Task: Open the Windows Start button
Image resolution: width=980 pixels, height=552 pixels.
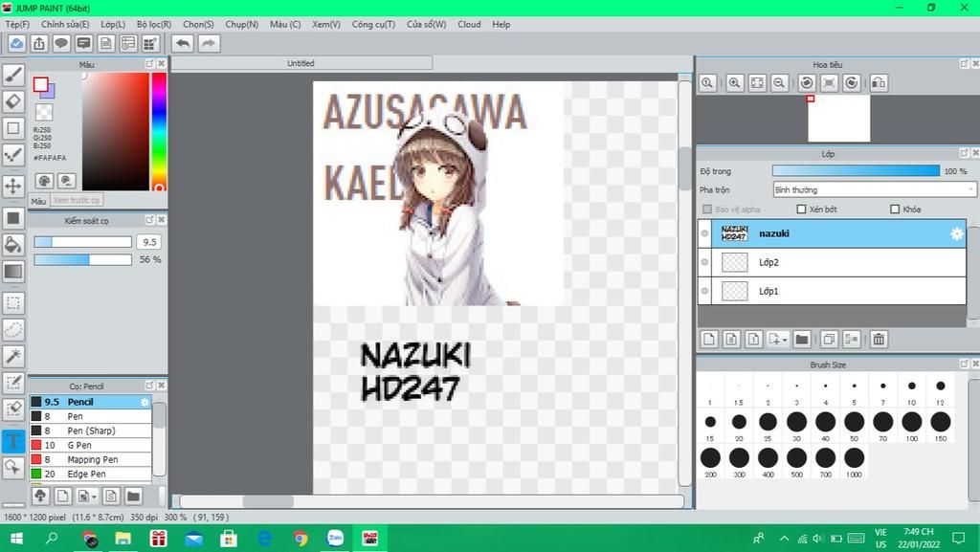Action: tap(17, 539)
